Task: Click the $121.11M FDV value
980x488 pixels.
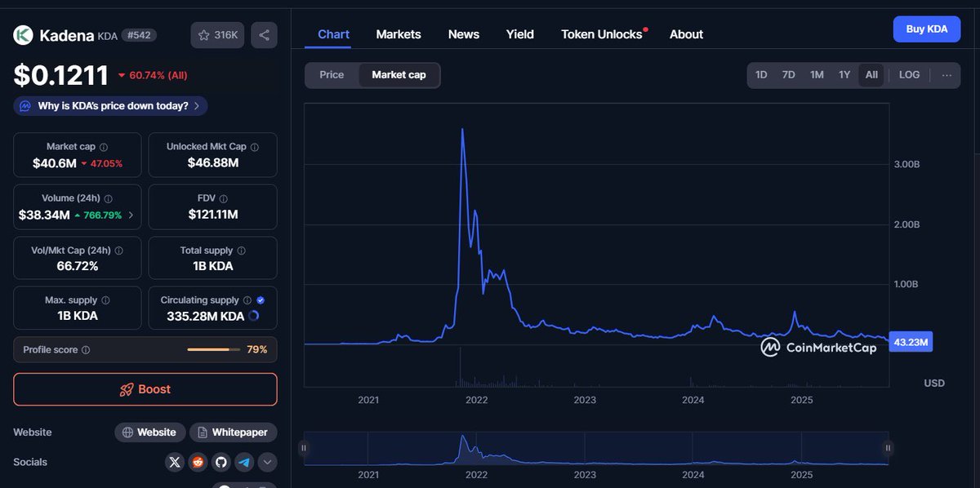Action: tap(213, 215)
